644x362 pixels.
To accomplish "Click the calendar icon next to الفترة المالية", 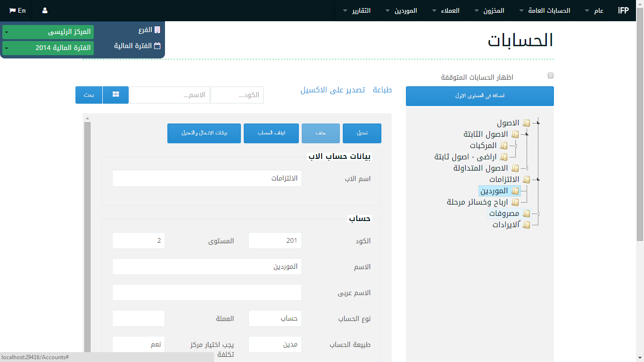I will point(157,46).
